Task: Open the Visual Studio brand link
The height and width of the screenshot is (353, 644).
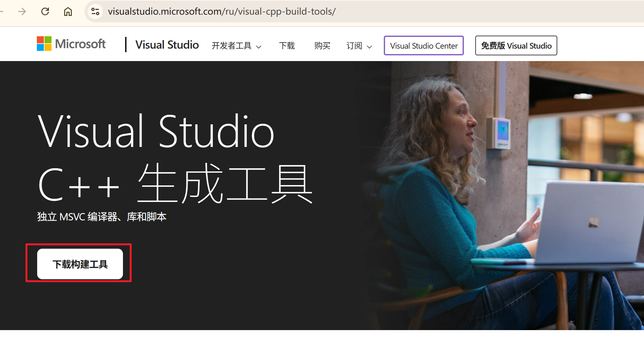Action: point(167,45)
